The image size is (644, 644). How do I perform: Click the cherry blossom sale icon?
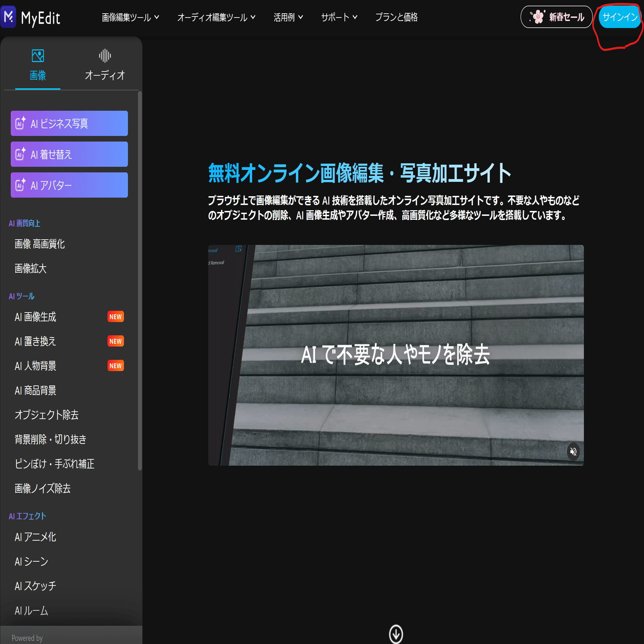(x=537, y=16)
